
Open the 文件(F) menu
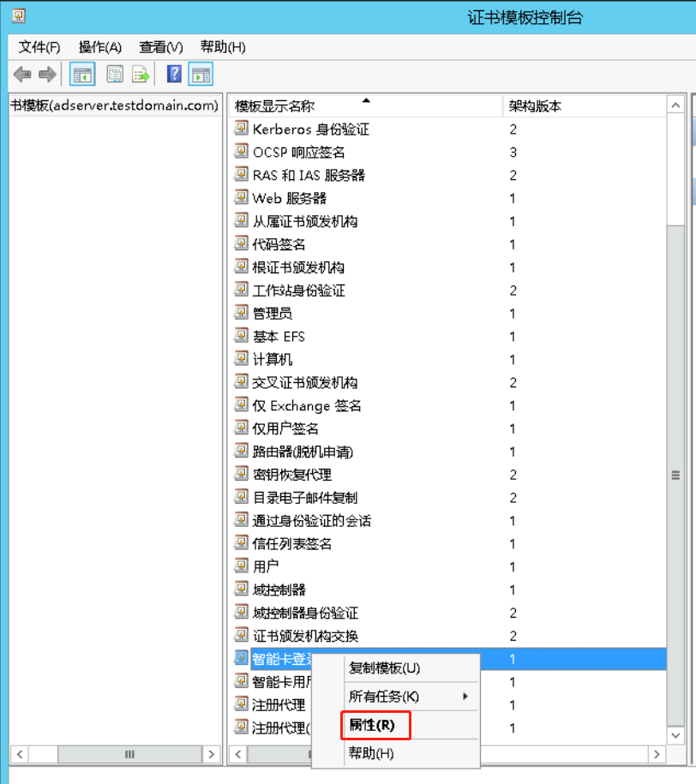(x=39, y=47)
